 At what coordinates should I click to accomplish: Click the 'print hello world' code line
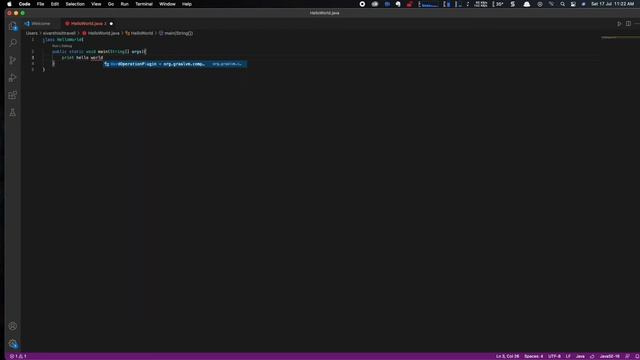click(82, 58)
